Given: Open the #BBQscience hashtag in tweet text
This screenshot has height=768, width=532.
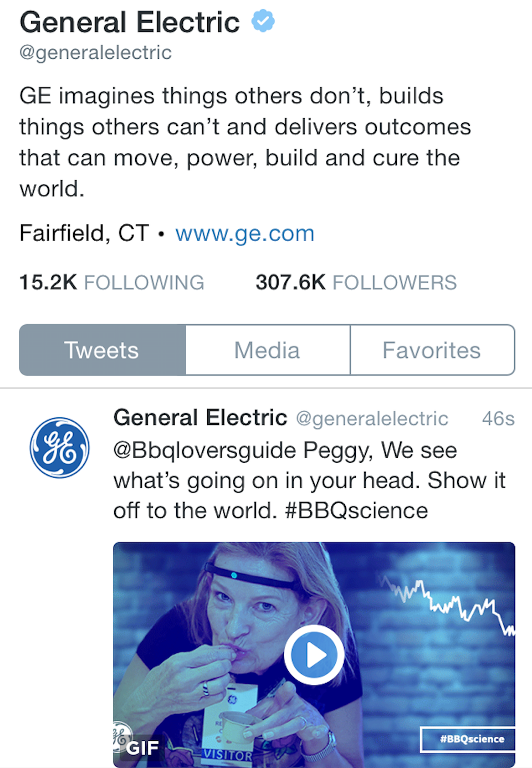Looking at the screenshot, I should (x=356, y=511).
